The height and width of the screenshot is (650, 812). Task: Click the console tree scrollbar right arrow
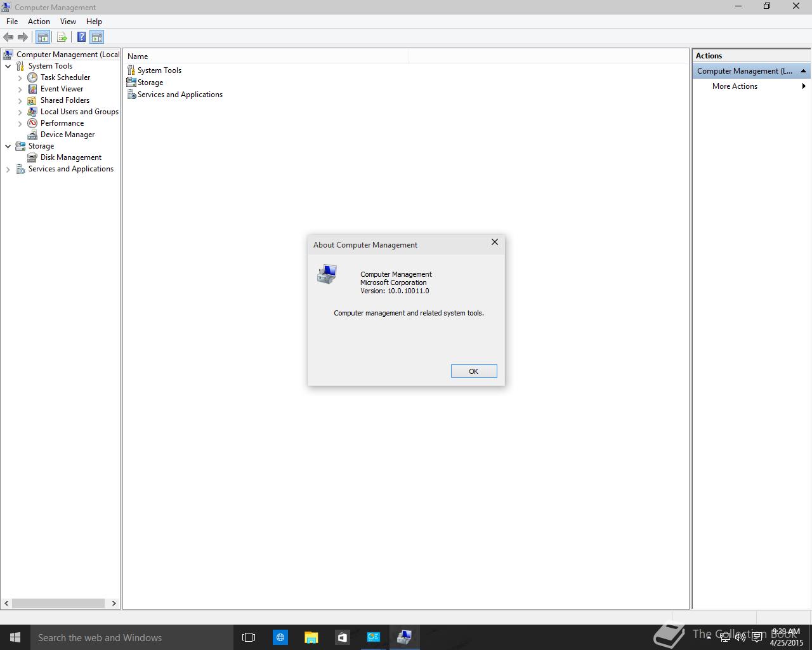coord(114,604)
